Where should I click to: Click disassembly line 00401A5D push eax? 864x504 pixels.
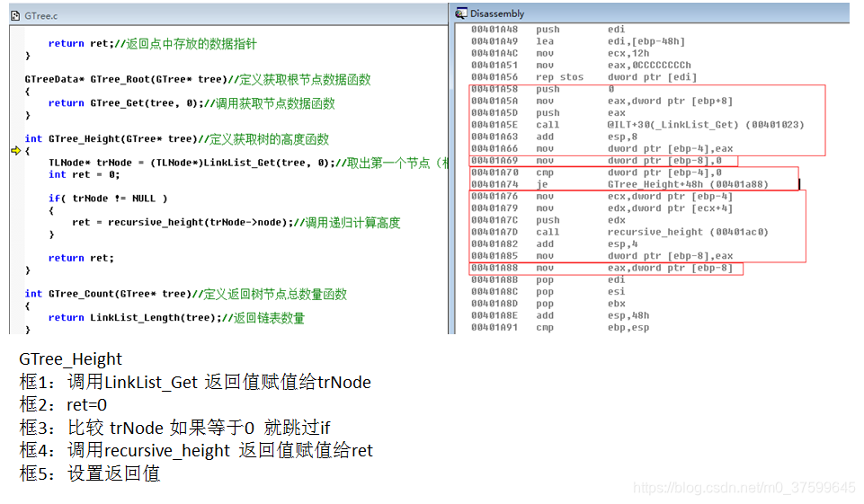548,113
